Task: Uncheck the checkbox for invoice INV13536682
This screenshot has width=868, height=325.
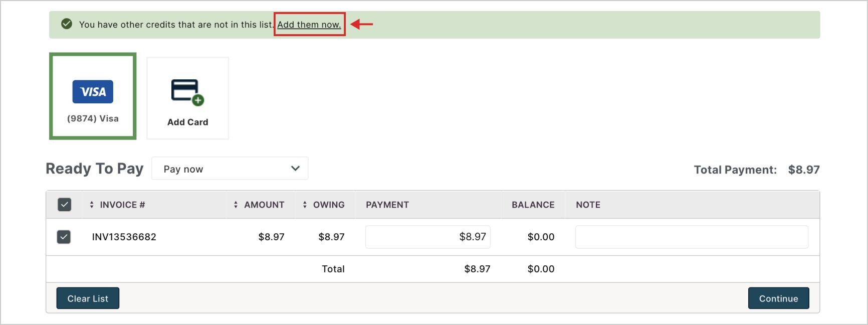Action: click(x=64, y=237)
